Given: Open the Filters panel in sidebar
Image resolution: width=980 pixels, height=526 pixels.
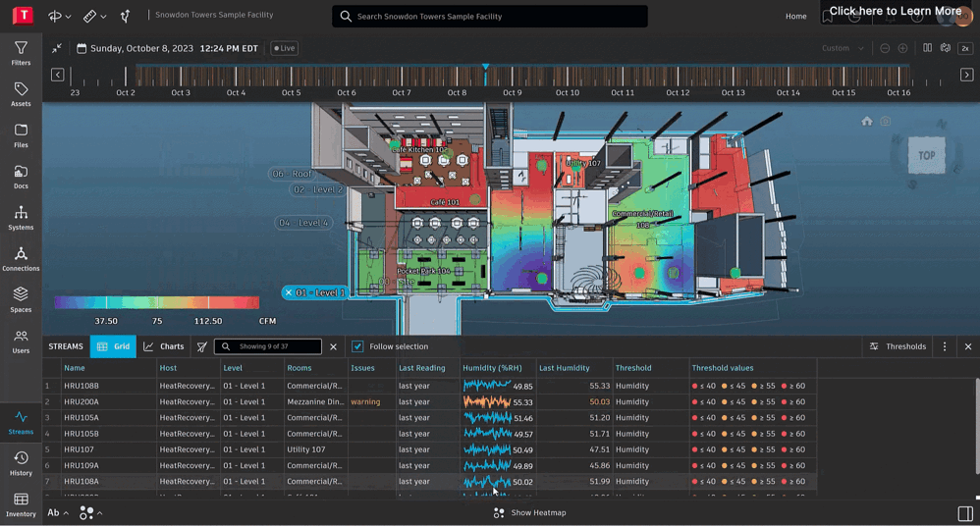Looking at the screenshot, I should point(21,53).
